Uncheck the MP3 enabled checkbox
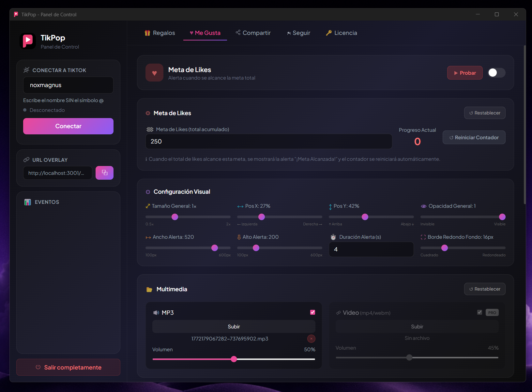 [x=312, y=312]
